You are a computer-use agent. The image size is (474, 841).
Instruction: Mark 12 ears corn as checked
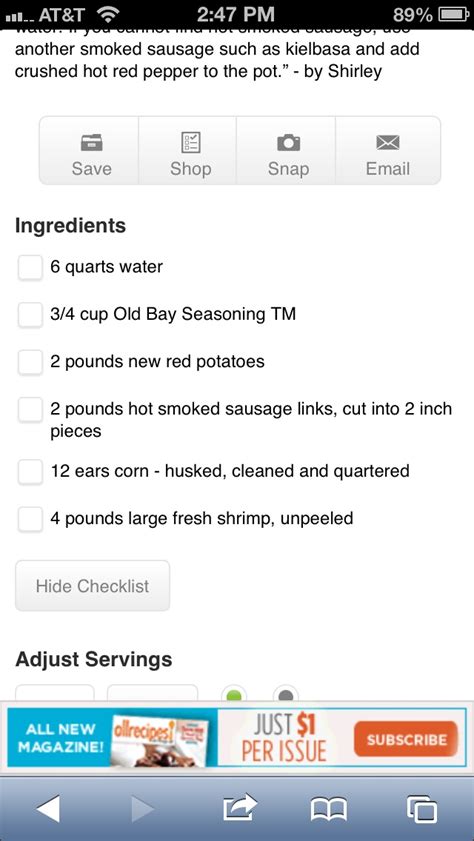30,472
